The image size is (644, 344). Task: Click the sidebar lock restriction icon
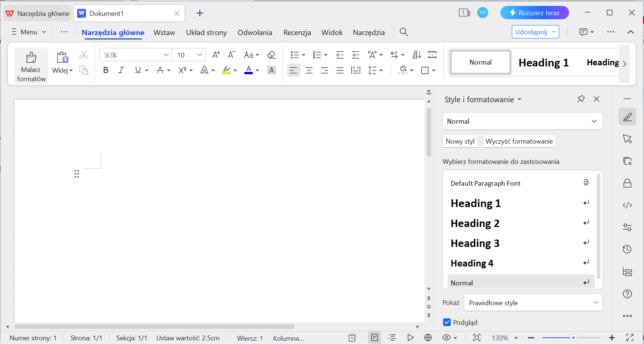[x=627, y=183]
